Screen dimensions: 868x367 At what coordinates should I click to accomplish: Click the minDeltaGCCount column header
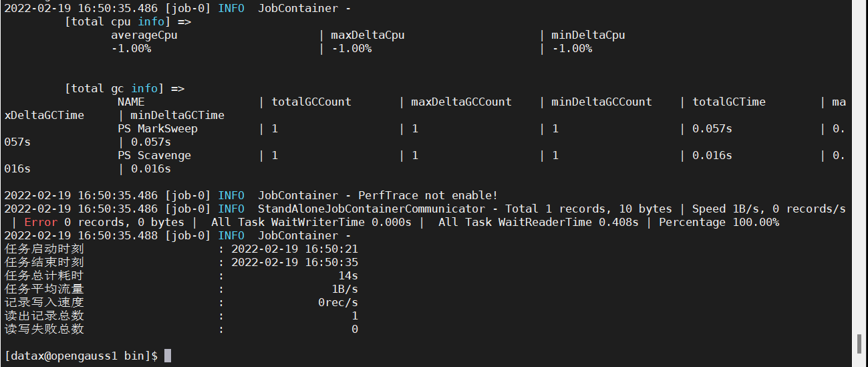click(x=601, y=102)
